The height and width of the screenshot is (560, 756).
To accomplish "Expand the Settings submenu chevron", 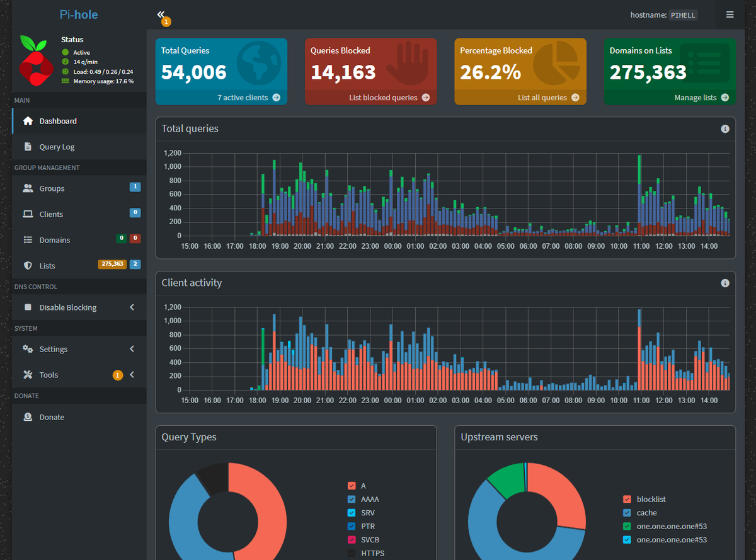I will 132,349.
